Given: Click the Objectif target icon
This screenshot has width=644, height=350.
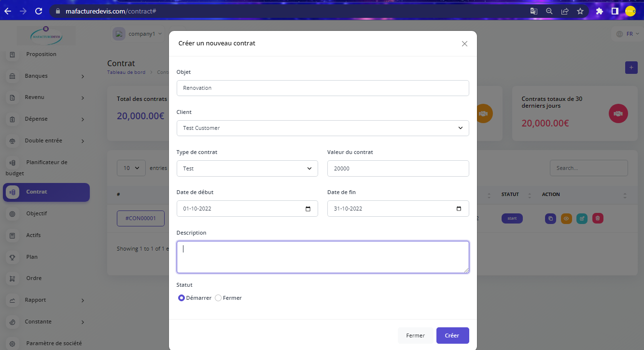Looking at the screenshot, I should 13,214.
